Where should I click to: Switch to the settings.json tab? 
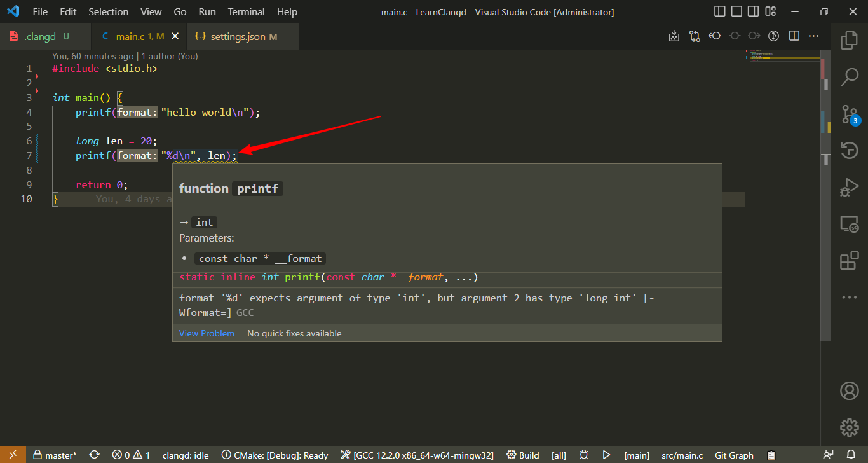[x=242, y=36]
